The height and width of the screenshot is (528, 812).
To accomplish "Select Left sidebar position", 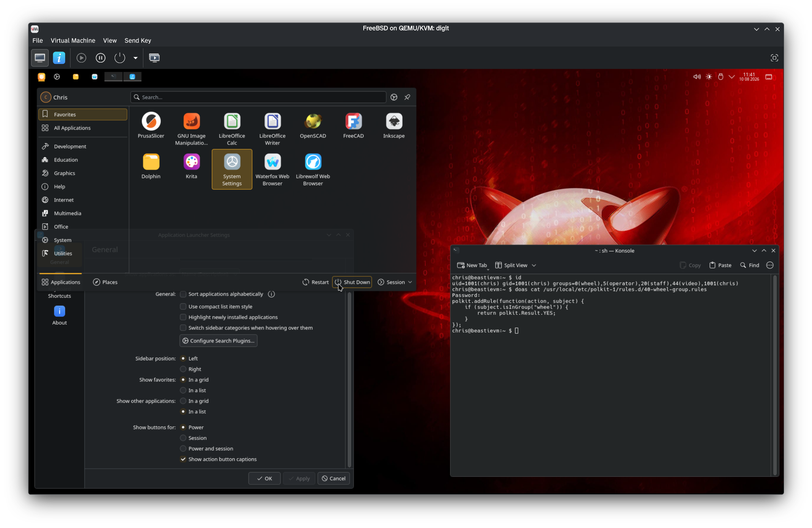I will (183, 358).
